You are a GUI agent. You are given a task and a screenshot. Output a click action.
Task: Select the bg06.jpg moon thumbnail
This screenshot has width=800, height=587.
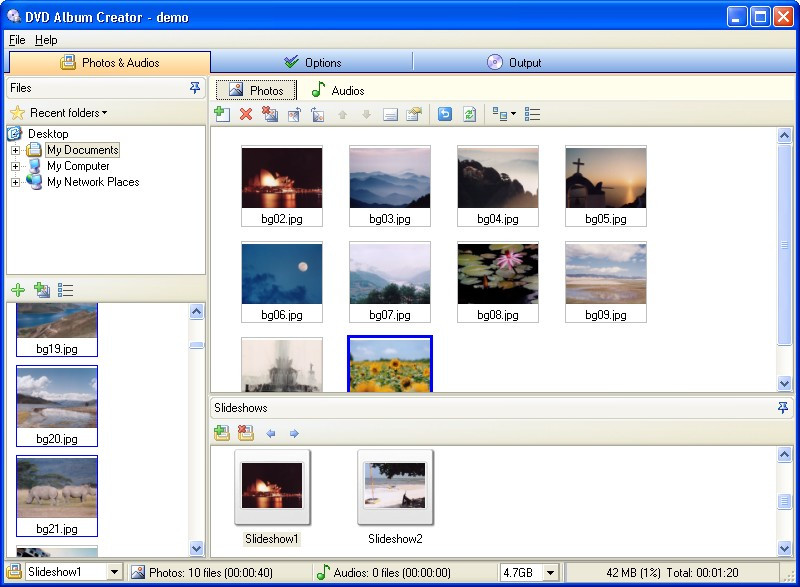tap(282, 282)
